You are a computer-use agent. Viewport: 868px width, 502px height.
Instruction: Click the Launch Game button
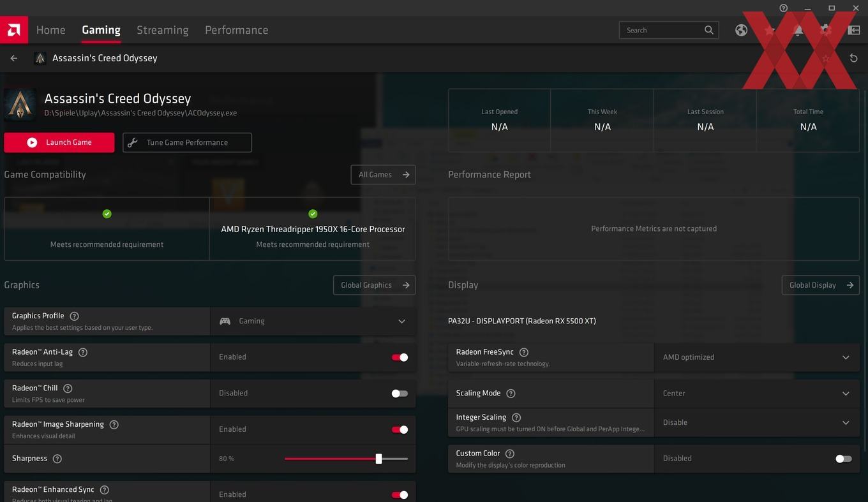(x=59, y=142)
